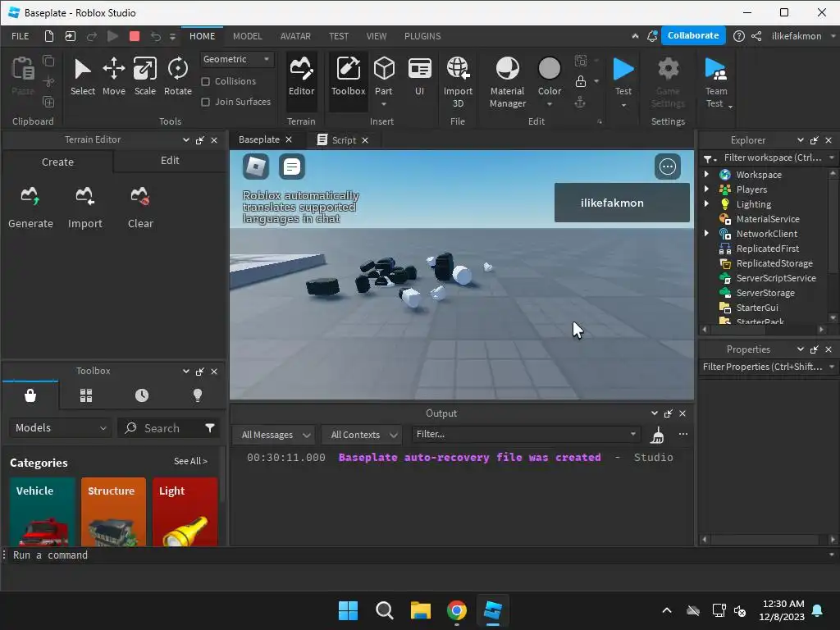This screenshot has width=840, height=630.
Task: Open Toolbox Marketplace shopping bag tab
Action: pyautogui.click(x=30, y=395)
